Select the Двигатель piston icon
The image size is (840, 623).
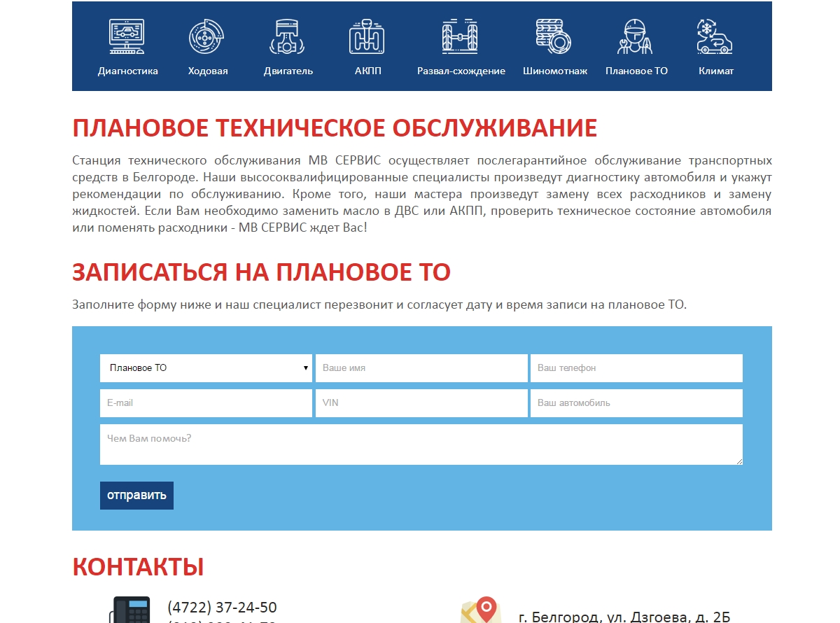(x=288, y=37)
